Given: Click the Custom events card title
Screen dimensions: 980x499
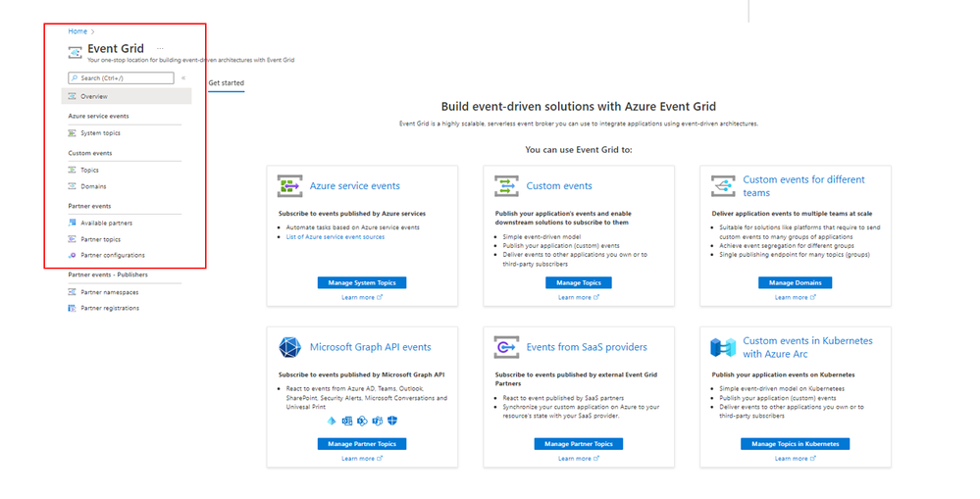Looking at the screenshot, I should 559,186.
